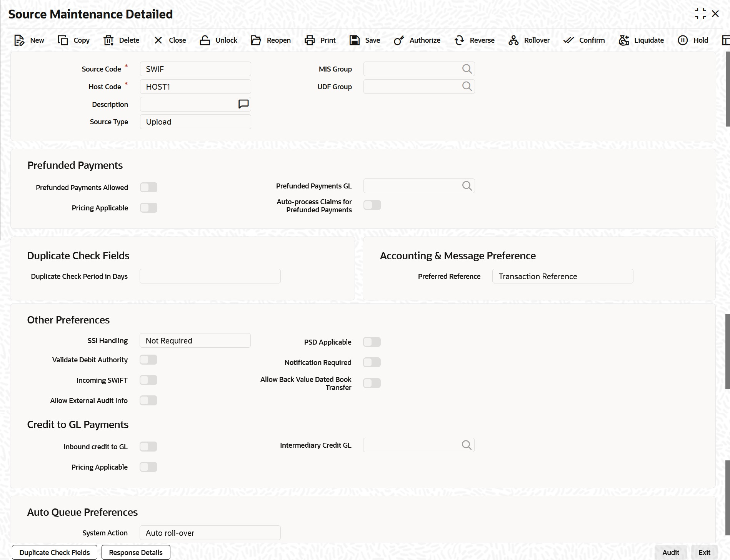Change SSI Handling from Not Required
Screen dimensions: 730x560
point(195,340)
